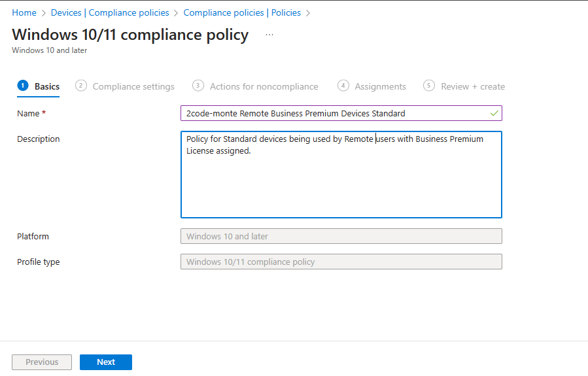Go to Compliance policies | Policies breadcrumb
Screen dimensions: 588x376
(242, 12)
